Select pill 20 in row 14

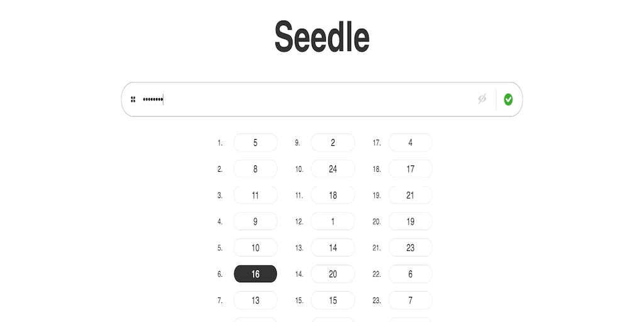tap(333, 274)
